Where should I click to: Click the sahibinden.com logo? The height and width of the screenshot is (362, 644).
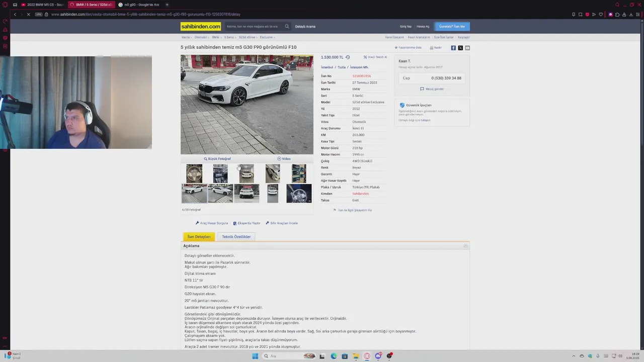click(x=201, y=26)
